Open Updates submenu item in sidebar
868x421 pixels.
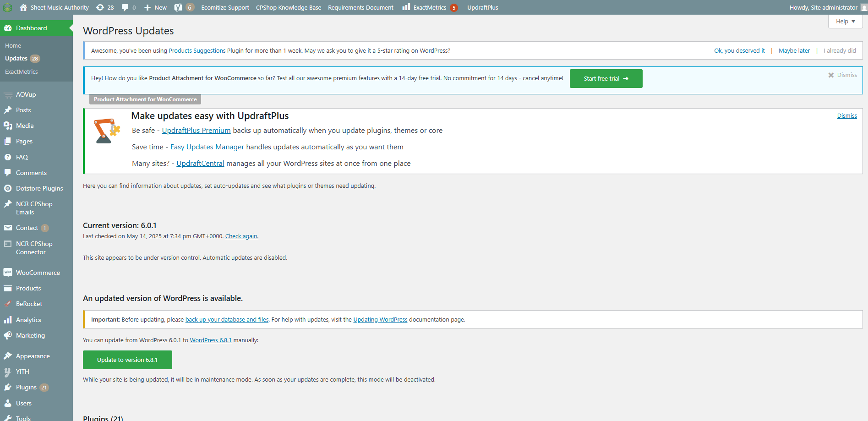click(x=22, y=59)
